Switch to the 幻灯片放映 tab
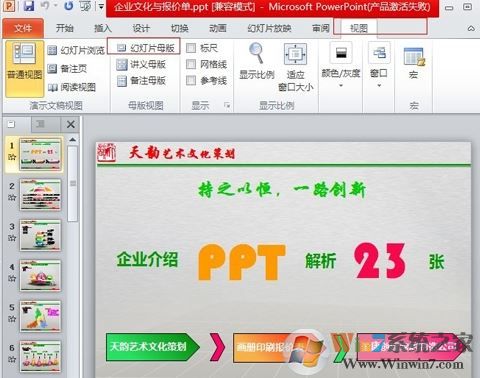The image size is (480, 378). 269,28
